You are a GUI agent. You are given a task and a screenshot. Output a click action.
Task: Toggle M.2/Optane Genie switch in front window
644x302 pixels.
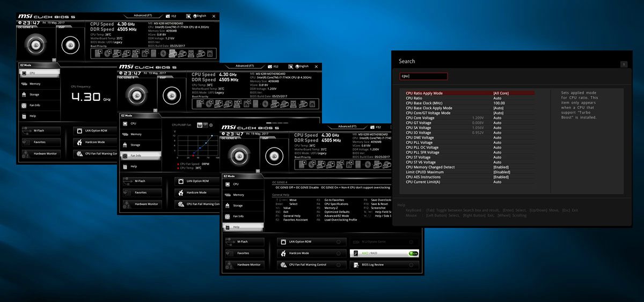tap(411, 242)
